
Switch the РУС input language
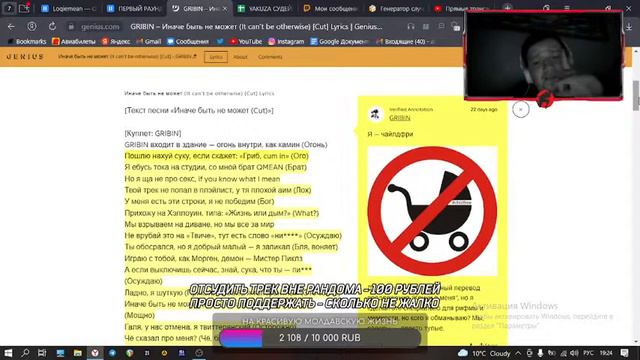(x=588, y=353)
